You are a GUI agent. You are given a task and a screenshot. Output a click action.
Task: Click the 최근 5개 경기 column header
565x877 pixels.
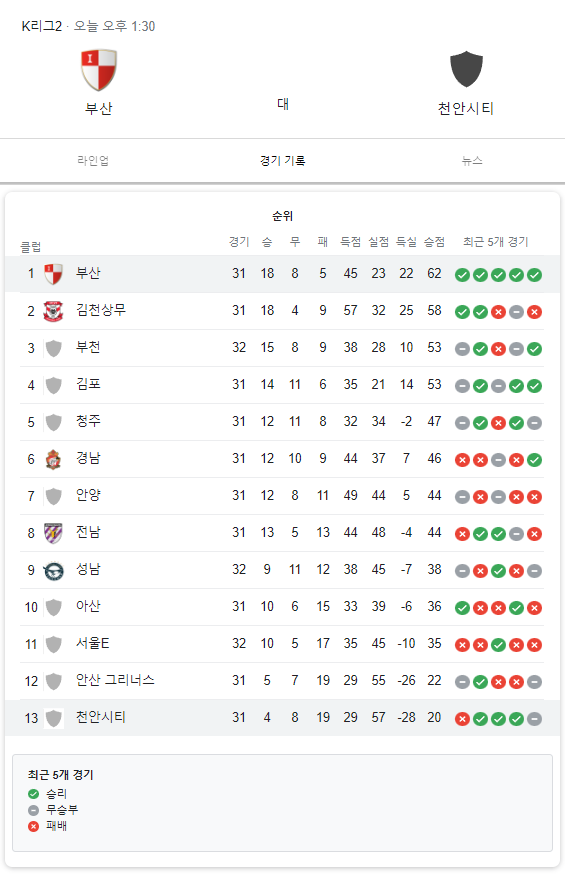coord(496,242)
